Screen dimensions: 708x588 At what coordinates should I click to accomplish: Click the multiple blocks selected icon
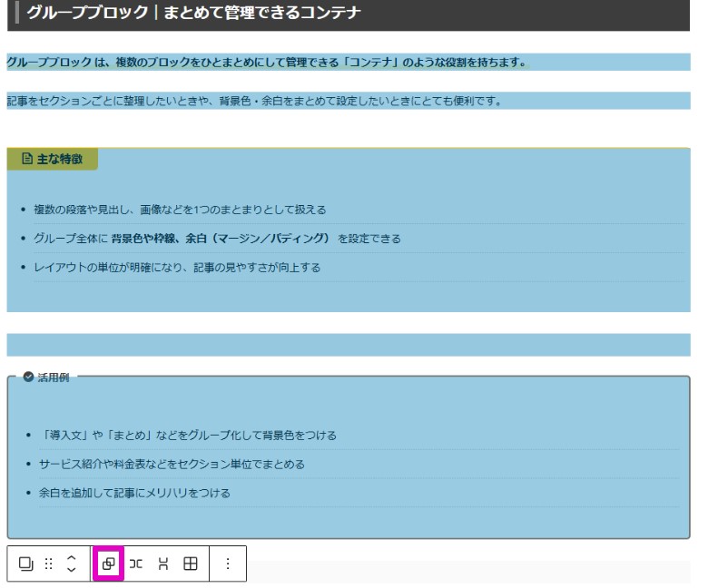click(x=25, y=563)
